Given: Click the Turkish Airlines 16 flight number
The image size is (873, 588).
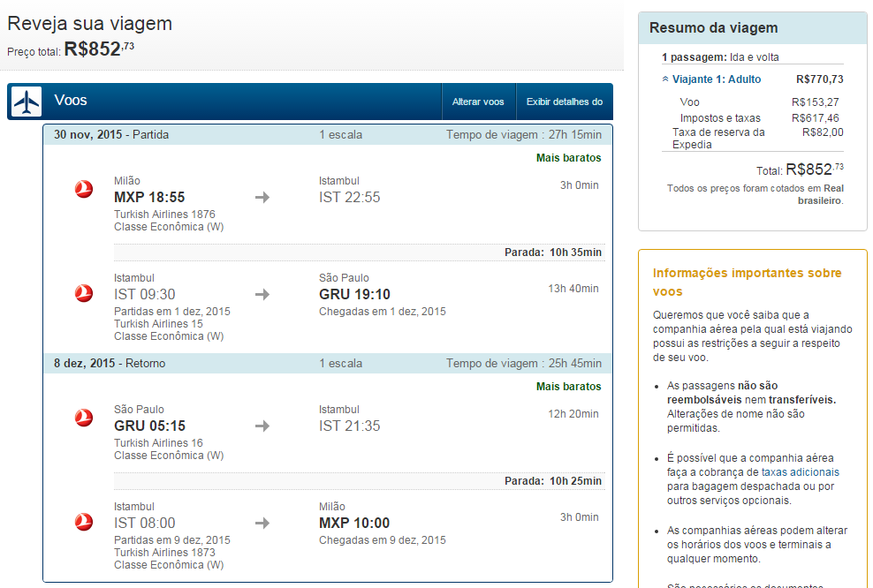Looking at the screenshot, I should pyautogui.click(x=159, y=443).
